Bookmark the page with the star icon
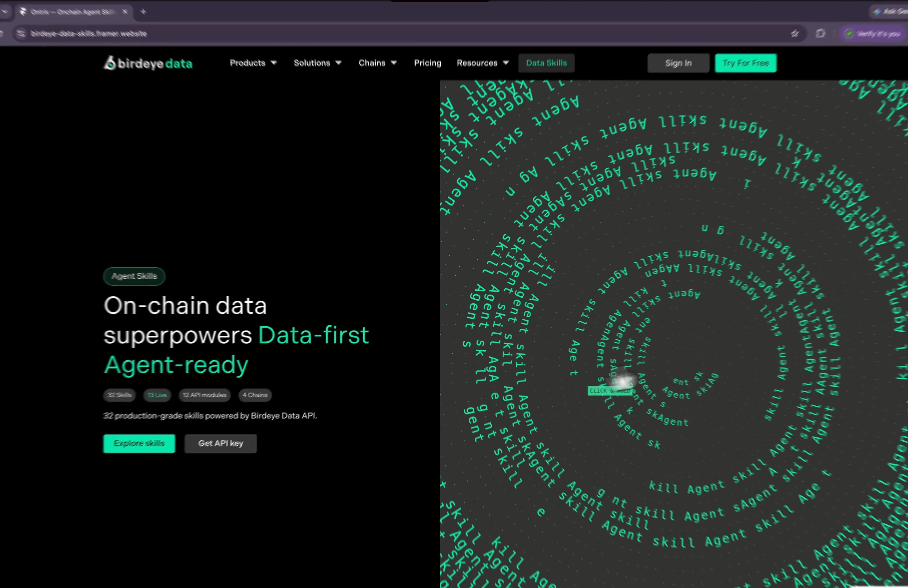Viewport: 908px width, 588px height. tap(795, 33)
